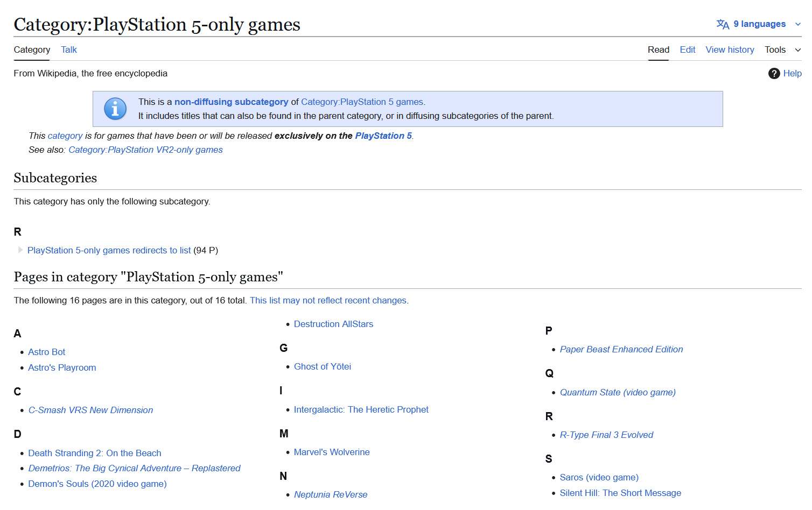Screen dimensions: 812x510
Task: Open the Help link
Action: click(792, 74)
